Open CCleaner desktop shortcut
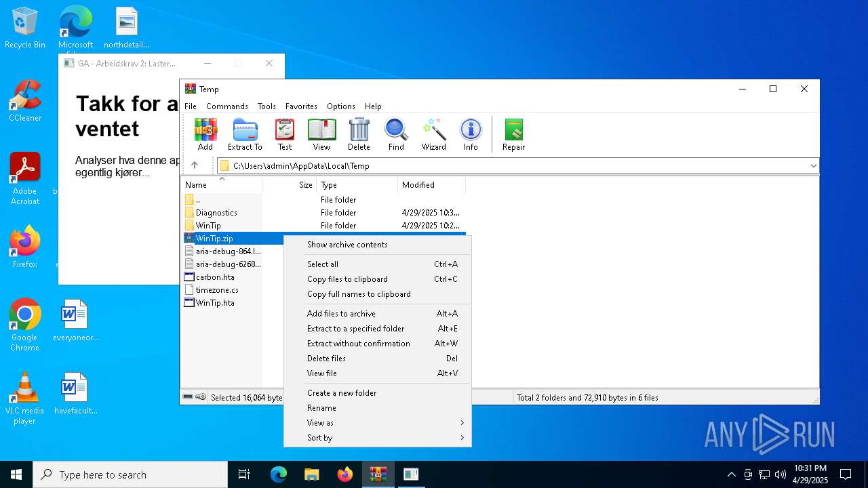Viewport: 868px width, 488px height. pos(25,101)
